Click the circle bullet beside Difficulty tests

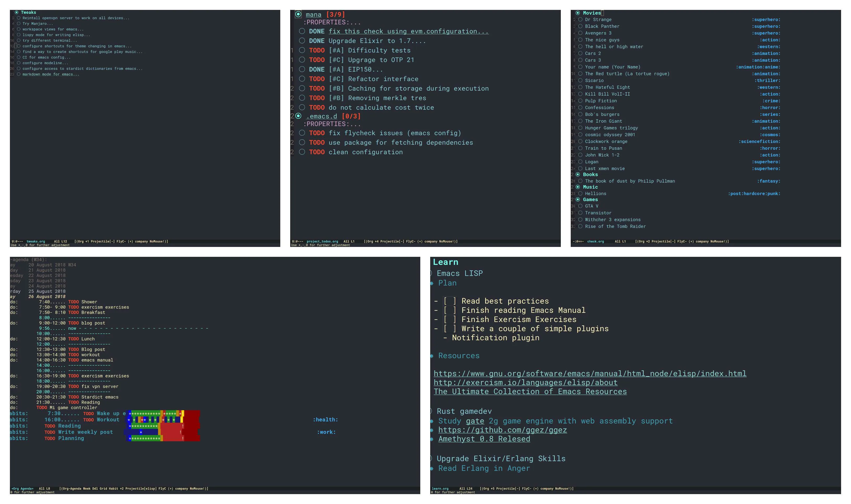(x=302, y=50)
